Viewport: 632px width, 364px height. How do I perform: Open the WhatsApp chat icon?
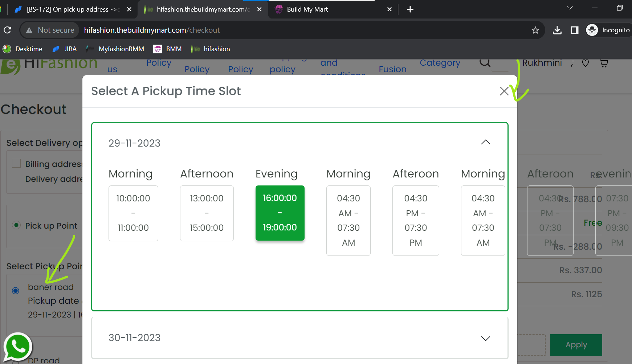(x=17, y=347)
